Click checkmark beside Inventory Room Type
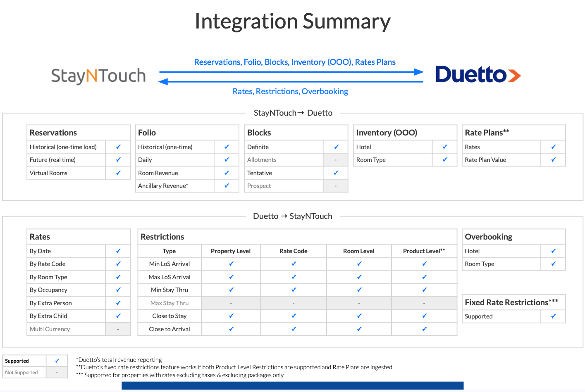The width and height of the screenshot is (585, 392). [x=445, y=159]
